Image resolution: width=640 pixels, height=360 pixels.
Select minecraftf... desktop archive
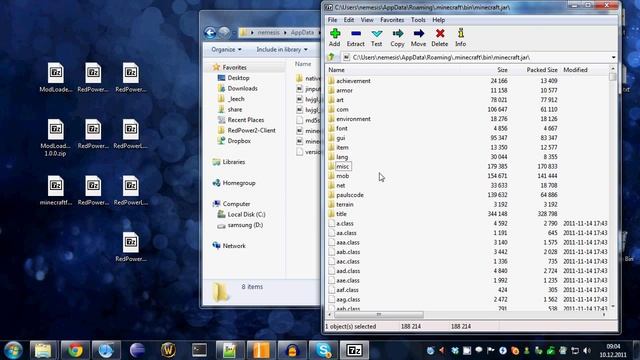point(56,190)
